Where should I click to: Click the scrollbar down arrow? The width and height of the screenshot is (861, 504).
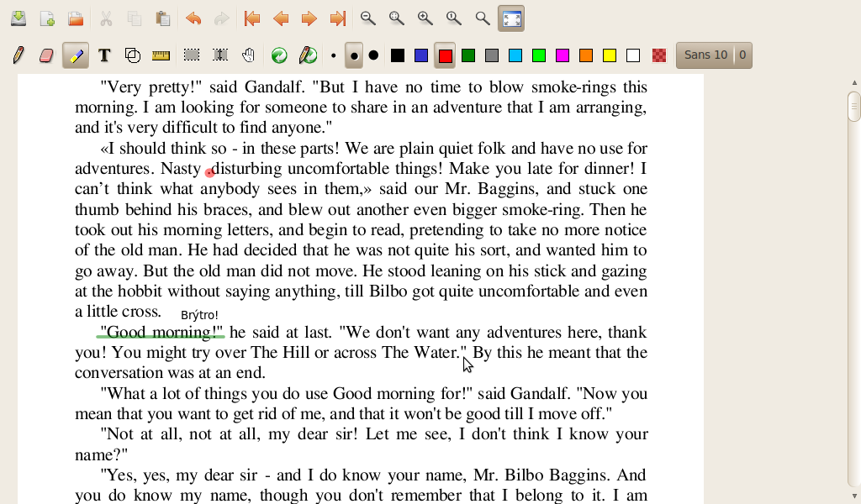854,496
